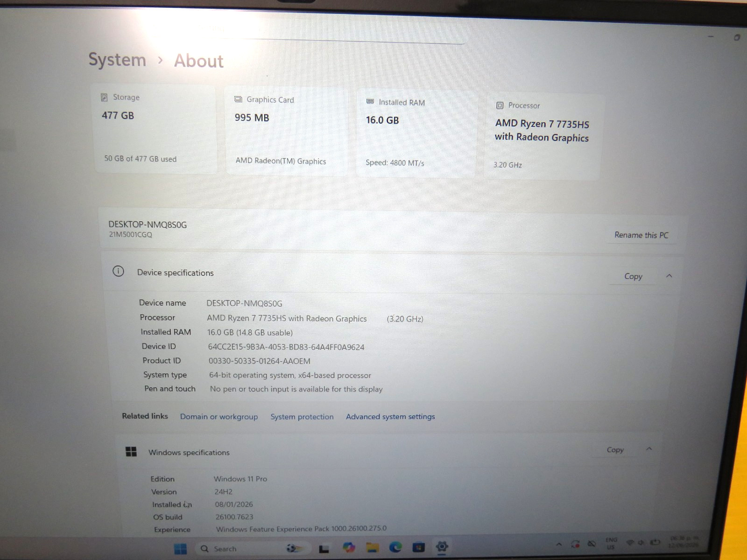The width and height of the screenshot is (747, 560).
Task: Select the Device ID value text
Action: coord(286,347)
